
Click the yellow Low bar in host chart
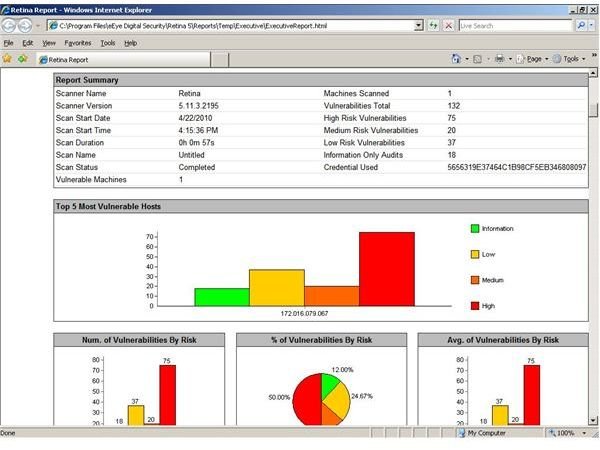(x=277, y=288)
